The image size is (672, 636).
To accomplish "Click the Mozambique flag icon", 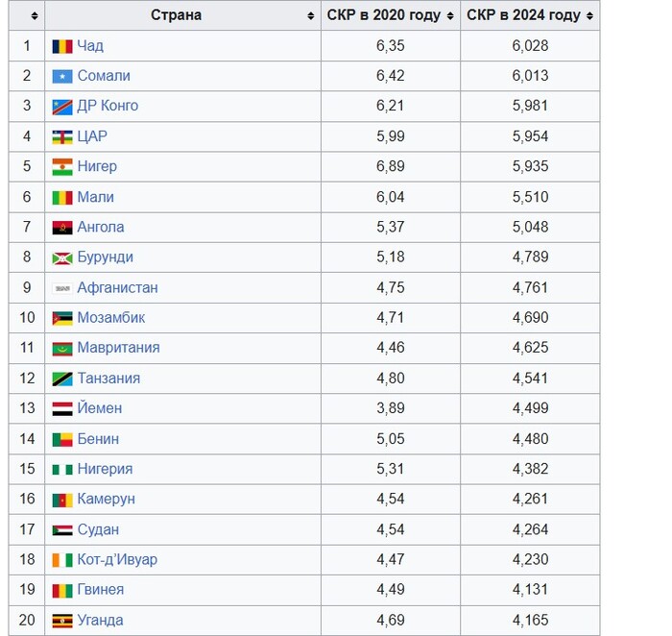I will [x=62, y=318].
